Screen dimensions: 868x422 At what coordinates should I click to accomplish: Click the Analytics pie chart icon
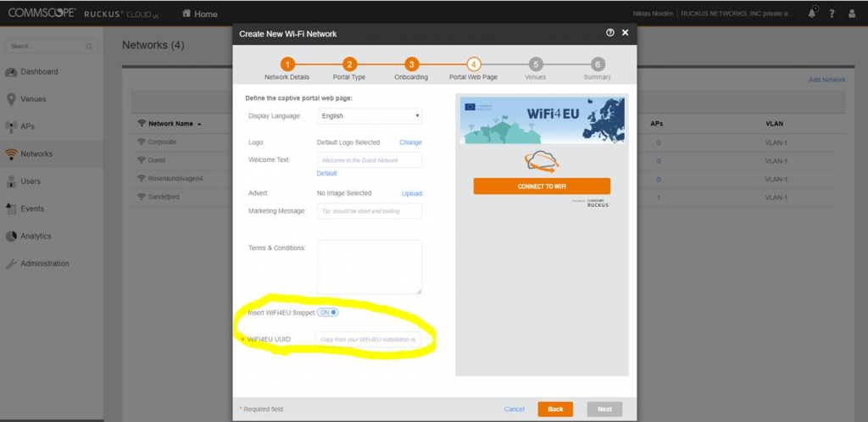pyautogui.click(x=11, y=236)
